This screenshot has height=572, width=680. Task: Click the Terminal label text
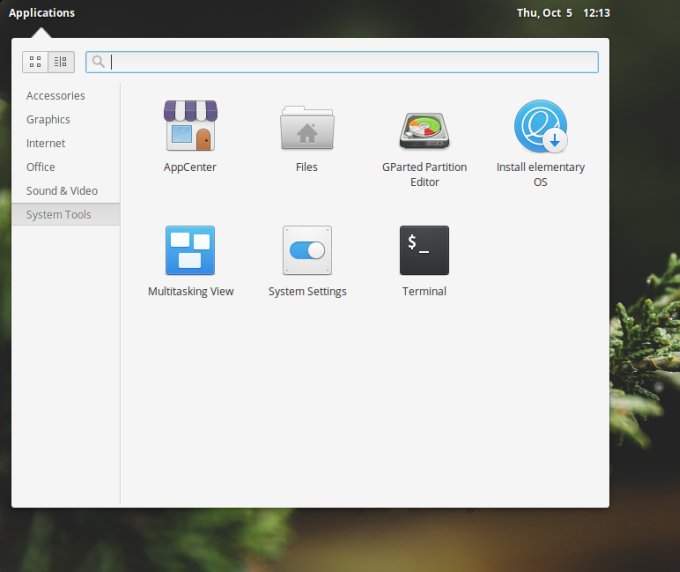point(424,291)
